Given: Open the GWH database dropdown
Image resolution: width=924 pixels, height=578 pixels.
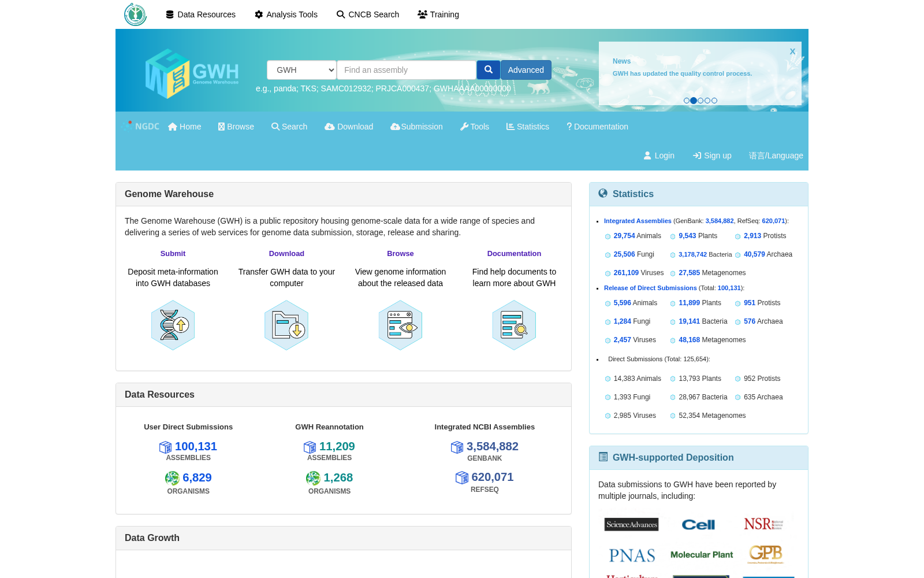Looking at the screenshot, I should (301, 70).
